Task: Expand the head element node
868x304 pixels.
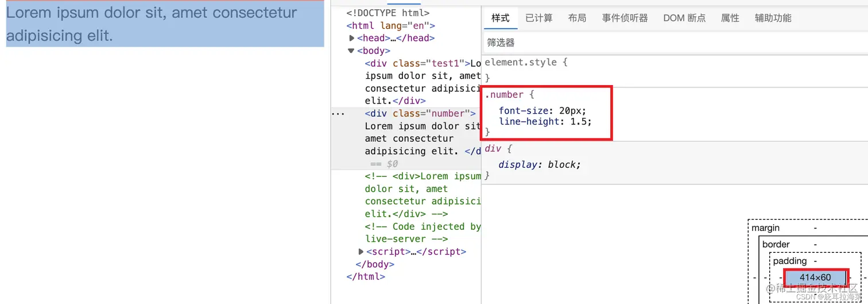Action: tap(352, 38)
